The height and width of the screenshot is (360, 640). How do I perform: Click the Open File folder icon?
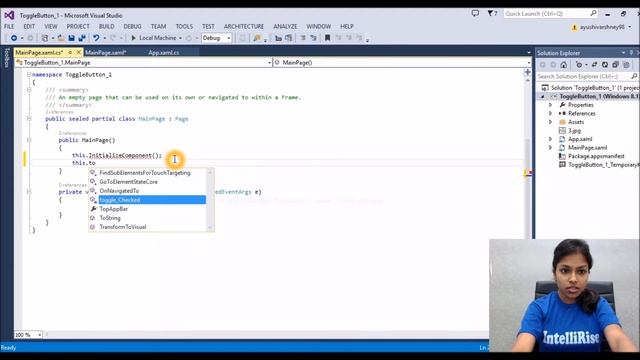pyautogui.click(x=61, y=38)
